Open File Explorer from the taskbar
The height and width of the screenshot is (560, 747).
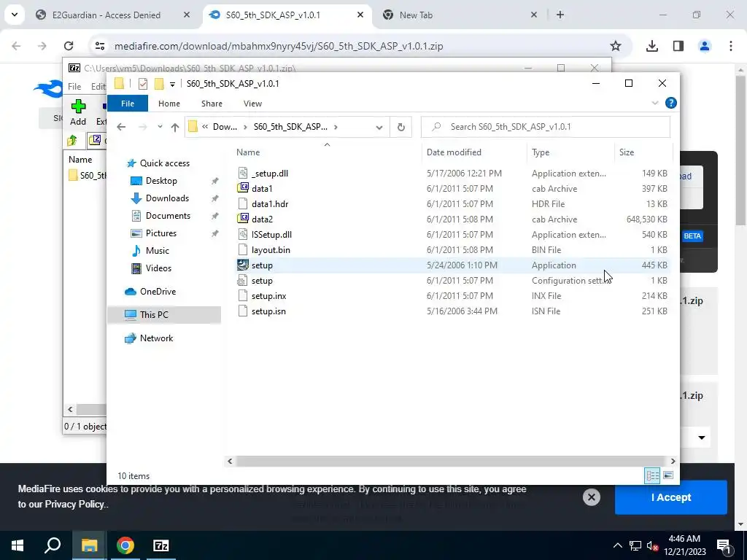(89, 545)
